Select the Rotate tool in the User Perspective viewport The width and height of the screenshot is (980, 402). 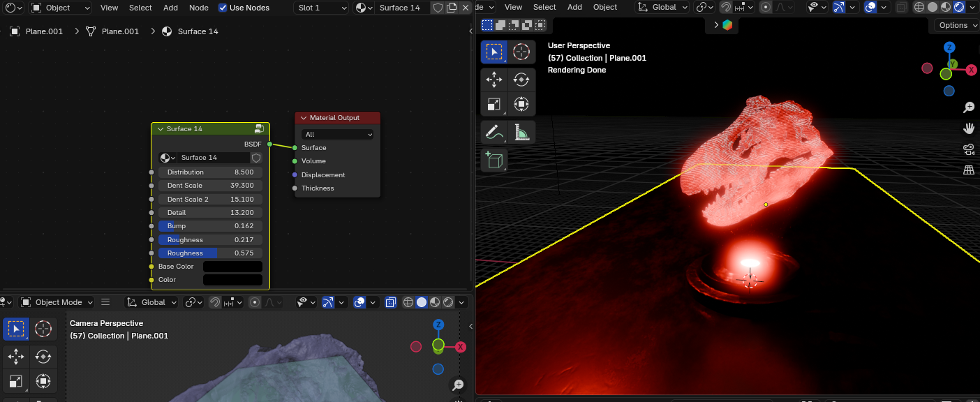[x=521, y=80]
